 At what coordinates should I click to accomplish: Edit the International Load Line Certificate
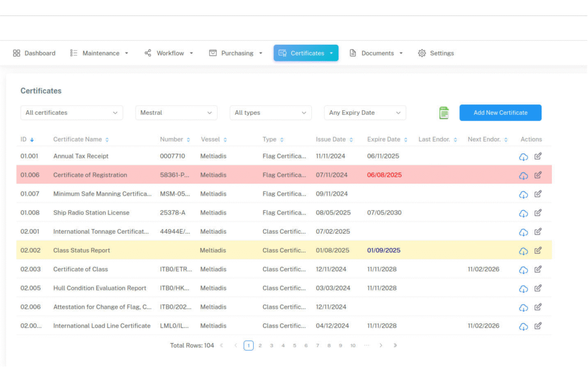pyautogui.click(x=538, y=326)
